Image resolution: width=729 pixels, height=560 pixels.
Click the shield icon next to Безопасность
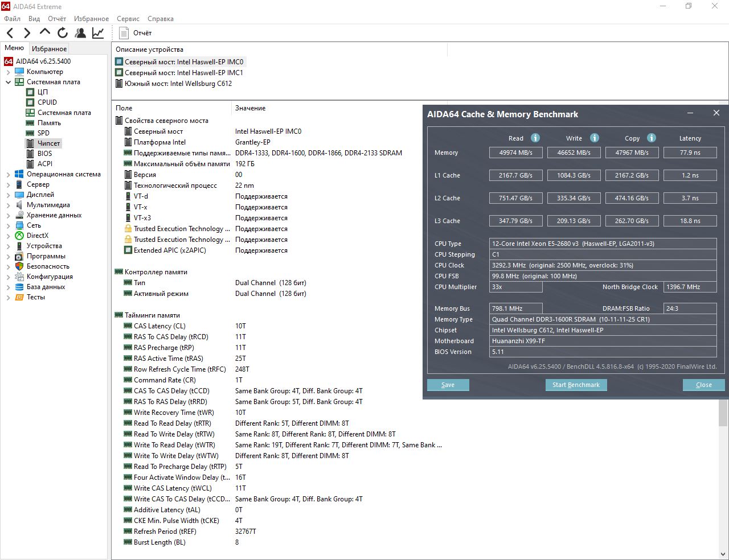(x=19, y=266)
